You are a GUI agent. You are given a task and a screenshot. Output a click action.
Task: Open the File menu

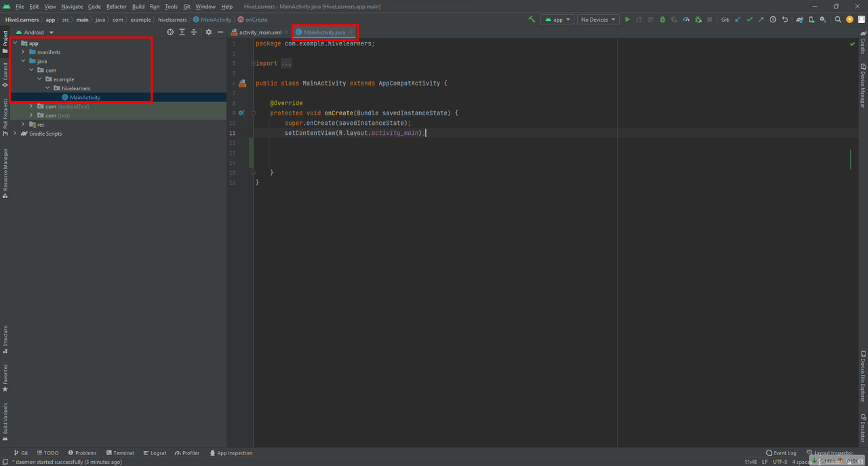[x=20, y=6]
